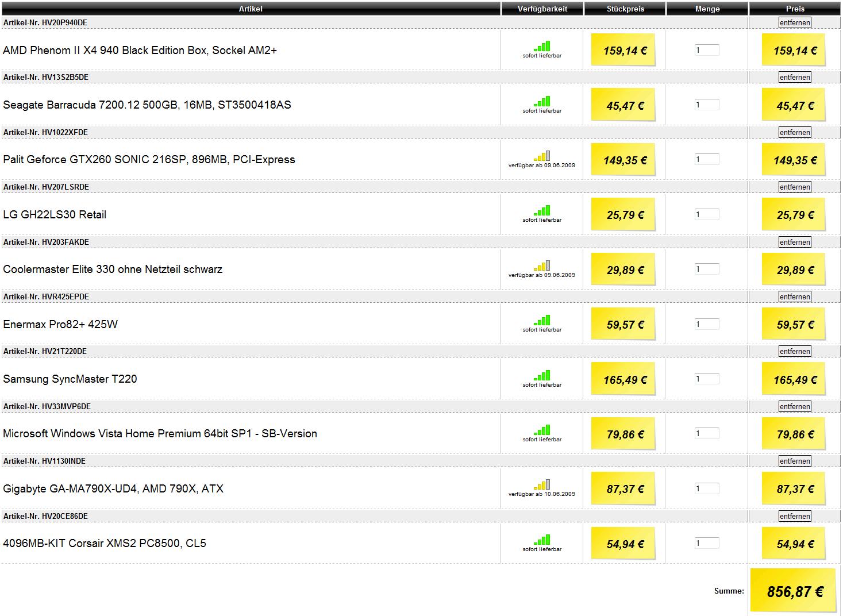
Task: Click the Artikel column header
Action: (x=251, y=9)
